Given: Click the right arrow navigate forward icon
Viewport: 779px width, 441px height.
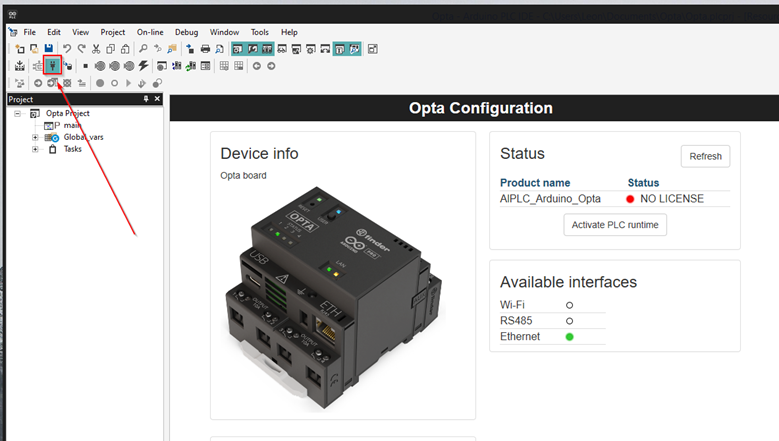Looking at the screenshot, I should (271, 66).
